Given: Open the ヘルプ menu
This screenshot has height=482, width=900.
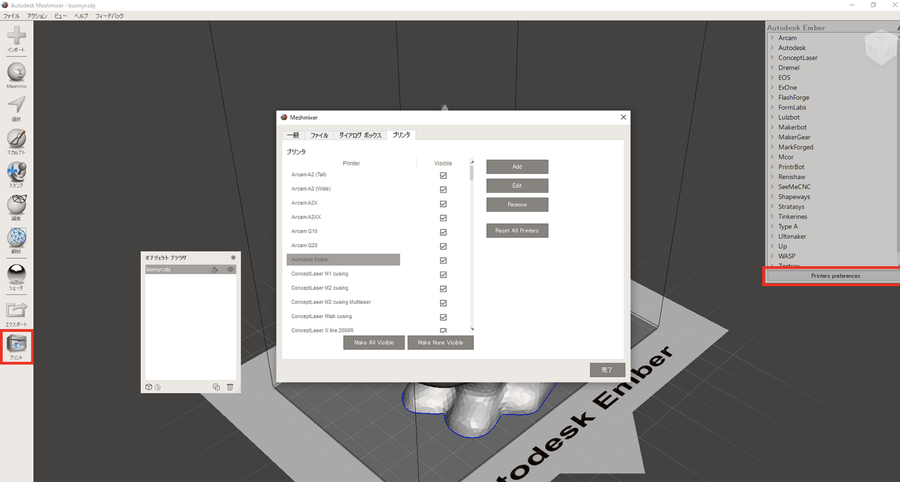Looking at the screenshot, I should pyautogui.click(x=81, y=16).
